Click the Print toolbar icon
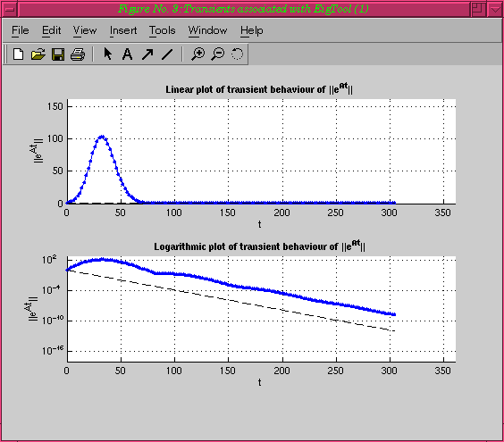The image size is (504, 442). 78,54
